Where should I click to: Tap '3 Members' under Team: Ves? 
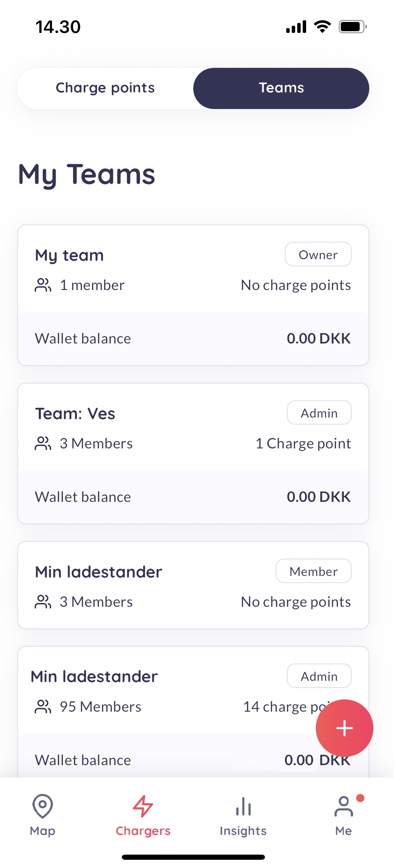tap(96, 444)
